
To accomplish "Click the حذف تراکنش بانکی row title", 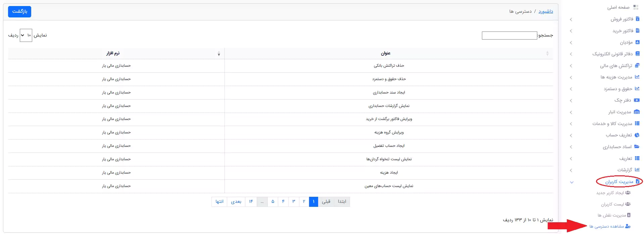I will pyautogui.click(x=389, y=66).
